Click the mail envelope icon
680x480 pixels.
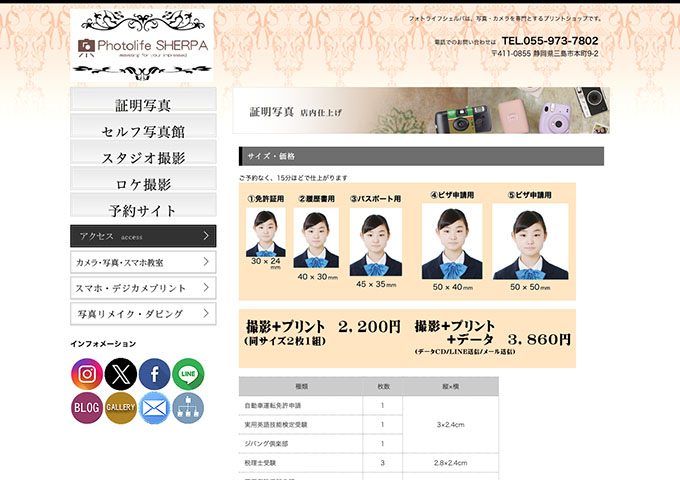154,408
